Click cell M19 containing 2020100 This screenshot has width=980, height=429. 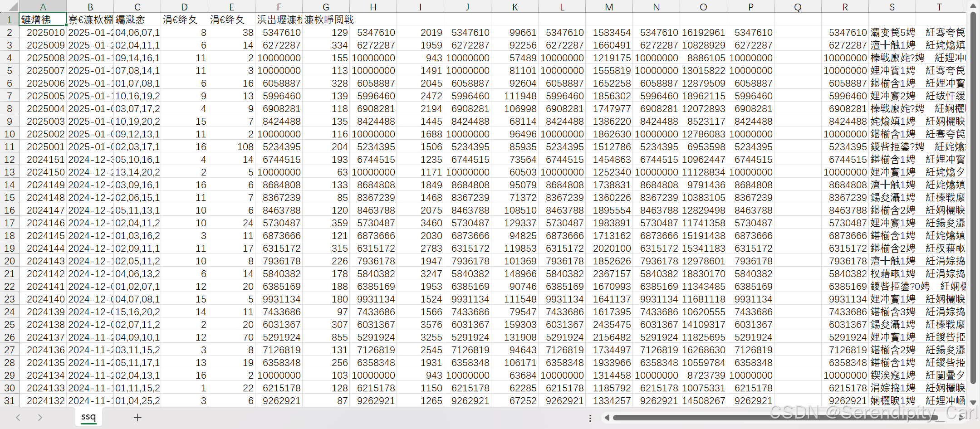[609, 248]
